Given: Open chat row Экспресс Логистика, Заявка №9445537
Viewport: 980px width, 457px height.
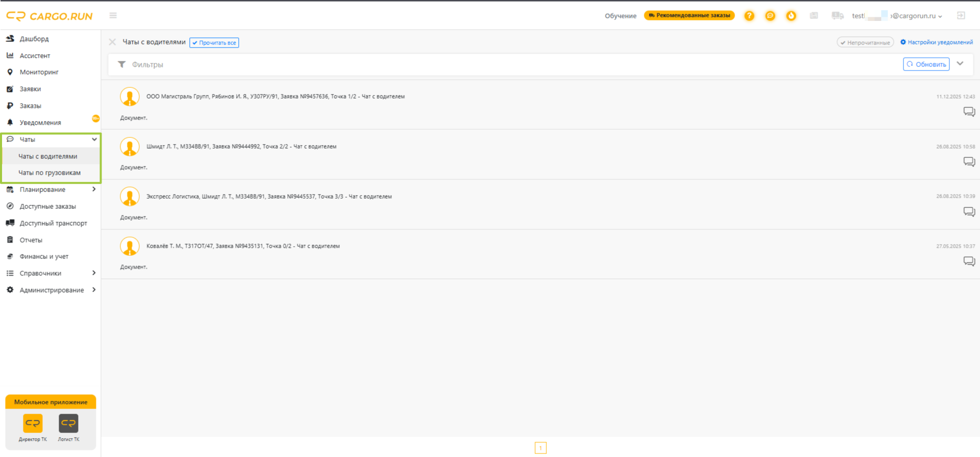Looking at the screenshot, I should (x=541, y=204).
